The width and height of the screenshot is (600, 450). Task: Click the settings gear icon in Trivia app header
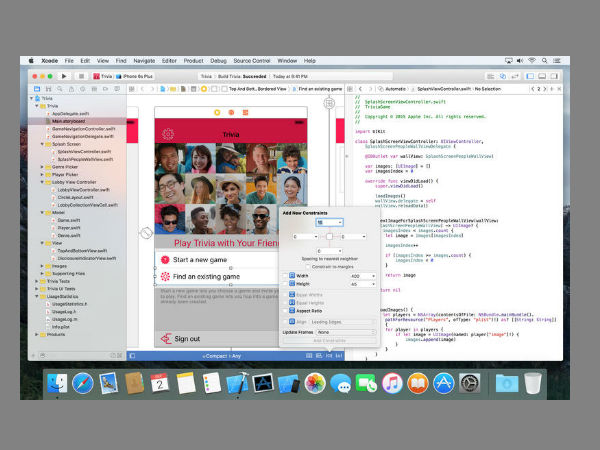(168, 134)
